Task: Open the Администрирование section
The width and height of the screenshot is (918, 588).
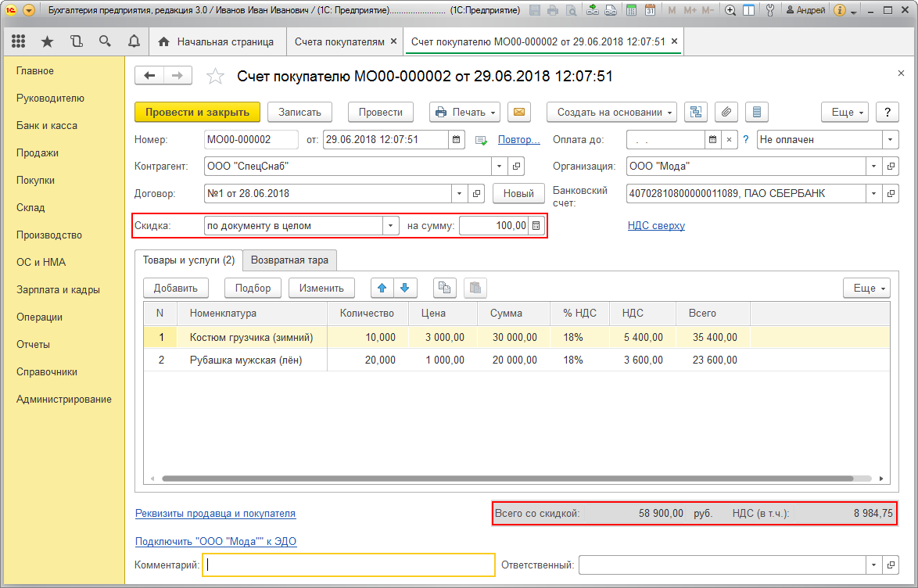Action: tap(64, 399)
